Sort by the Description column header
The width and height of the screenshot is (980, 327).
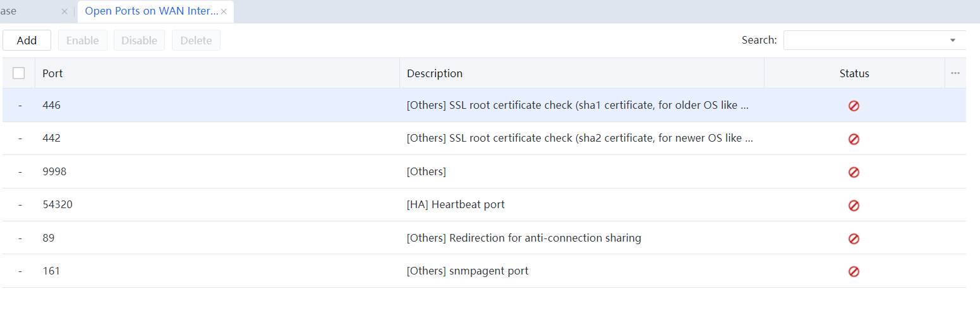tap(435, 73)
